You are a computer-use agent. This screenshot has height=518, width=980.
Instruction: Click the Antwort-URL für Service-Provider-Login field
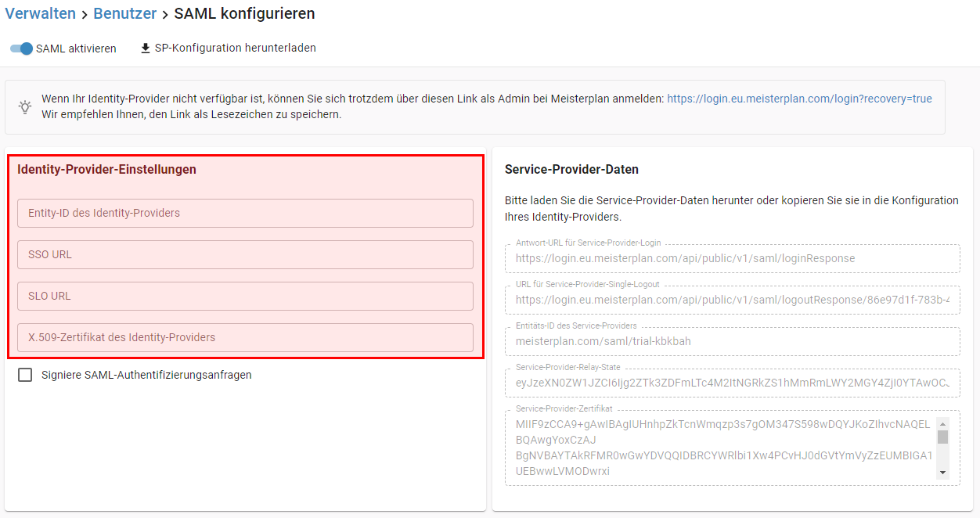733,258
